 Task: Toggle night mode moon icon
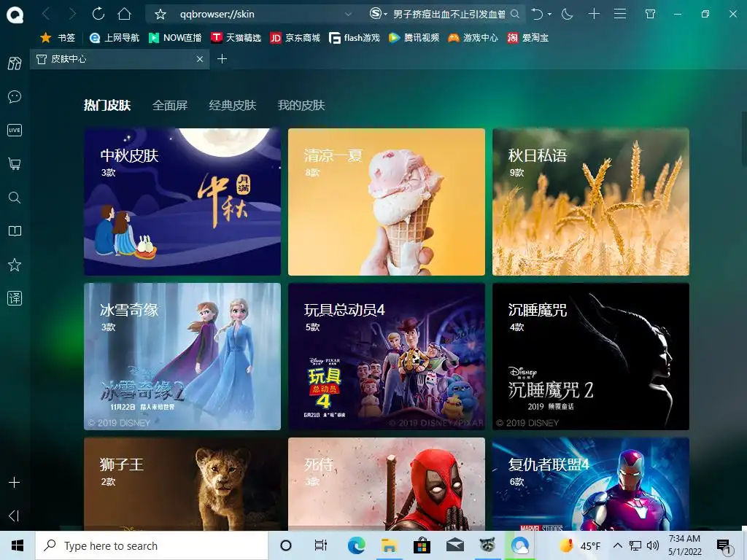(x=567, y=15)
